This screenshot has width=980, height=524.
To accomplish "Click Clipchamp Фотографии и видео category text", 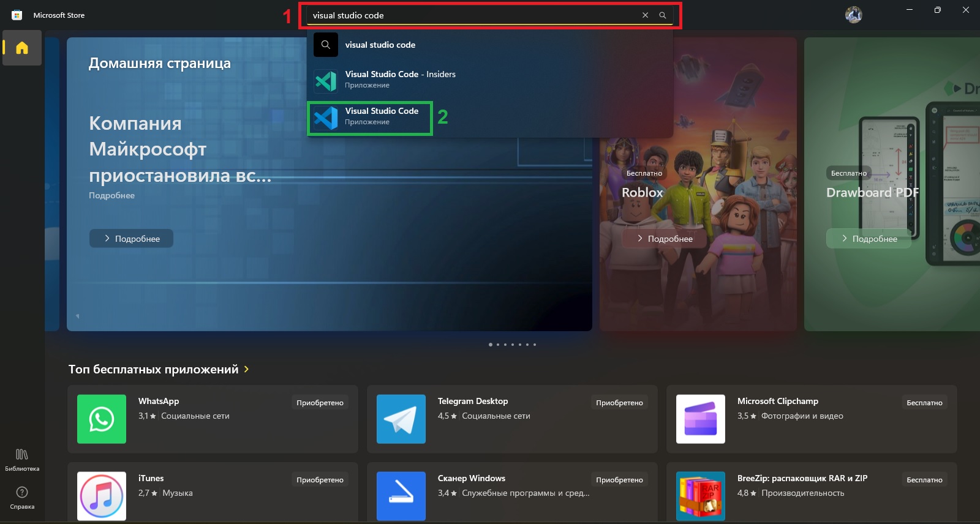I will pyautogui.click(x=802, y=416).
